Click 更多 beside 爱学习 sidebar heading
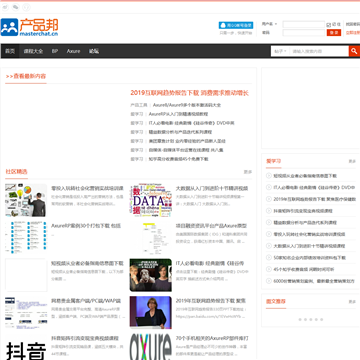The width and height of the screenshot is (360, 360). 352,161
